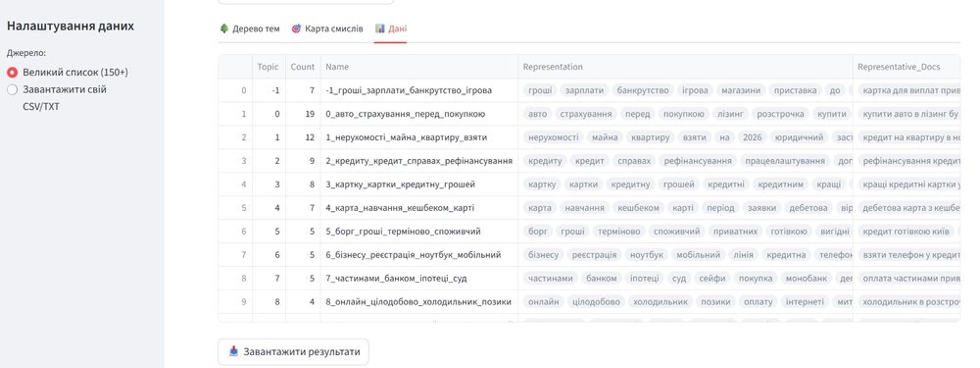Click the "Завантажити результати" download button

pos(293,351)
